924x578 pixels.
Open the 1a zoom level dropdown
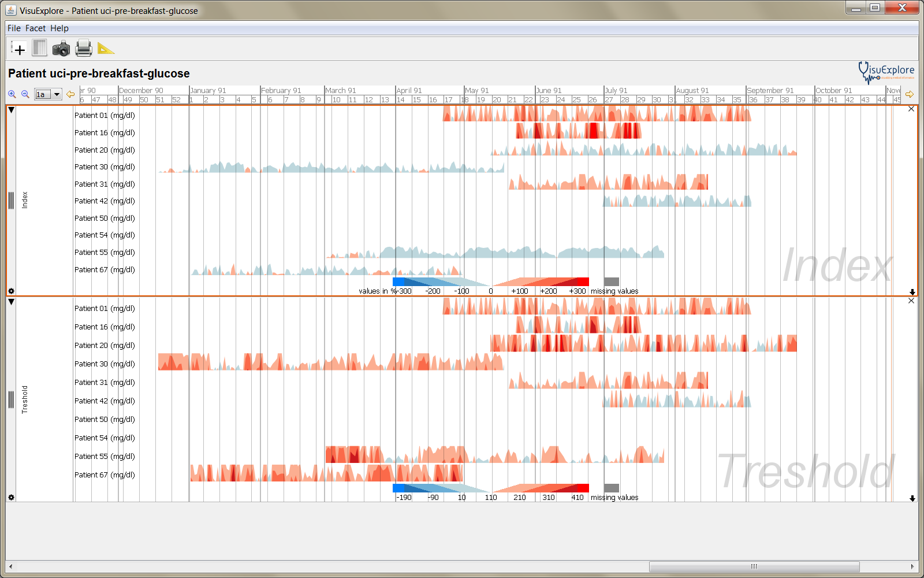[x=49, y=94]
